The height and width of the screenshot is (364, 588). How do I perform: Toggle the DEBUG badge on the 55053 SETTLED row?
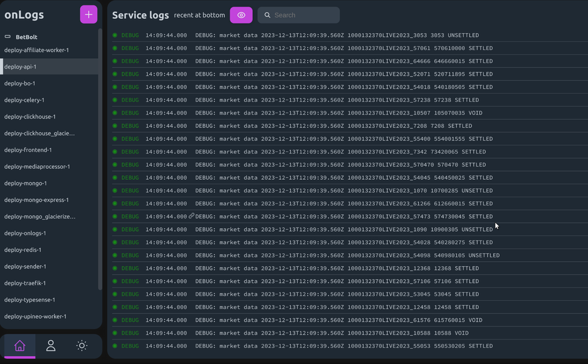pyautogui.click(x=130, y=346)
